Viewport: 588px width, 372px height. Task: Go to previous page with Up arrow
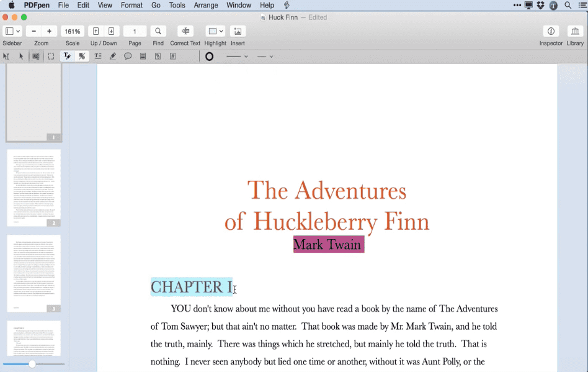(x=96, y=31)
